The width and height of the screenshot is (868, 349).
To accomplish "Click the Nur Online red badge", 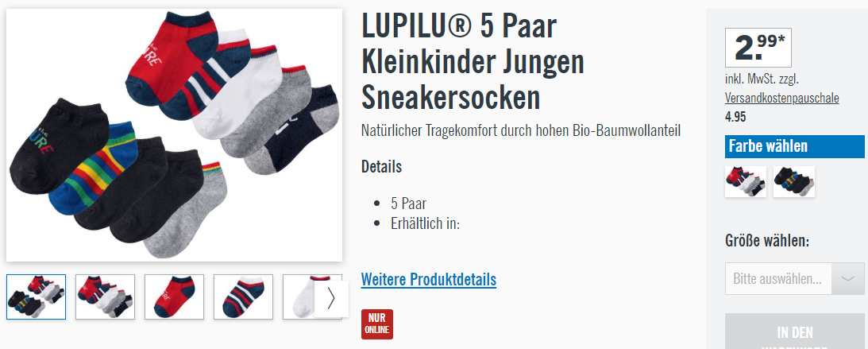I will pyautogui.click(x=377, y=324).
